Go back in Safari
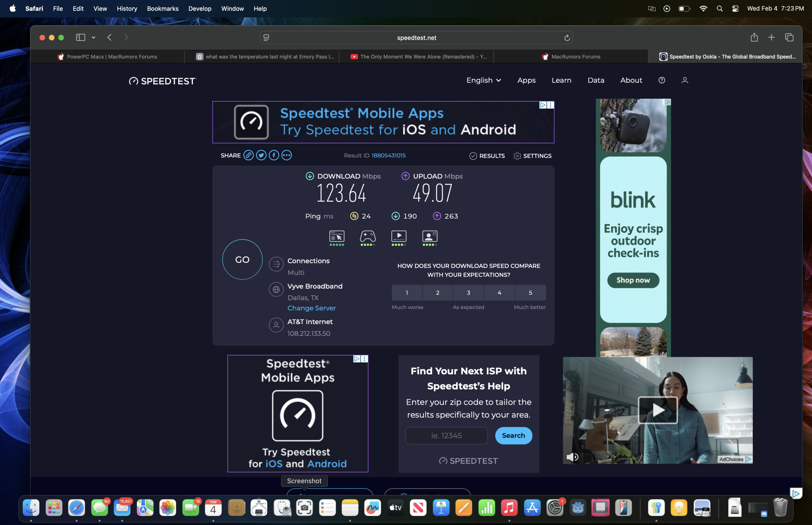Image resolution: width=812 pixels, height=525 pixels. coord(109,37)
